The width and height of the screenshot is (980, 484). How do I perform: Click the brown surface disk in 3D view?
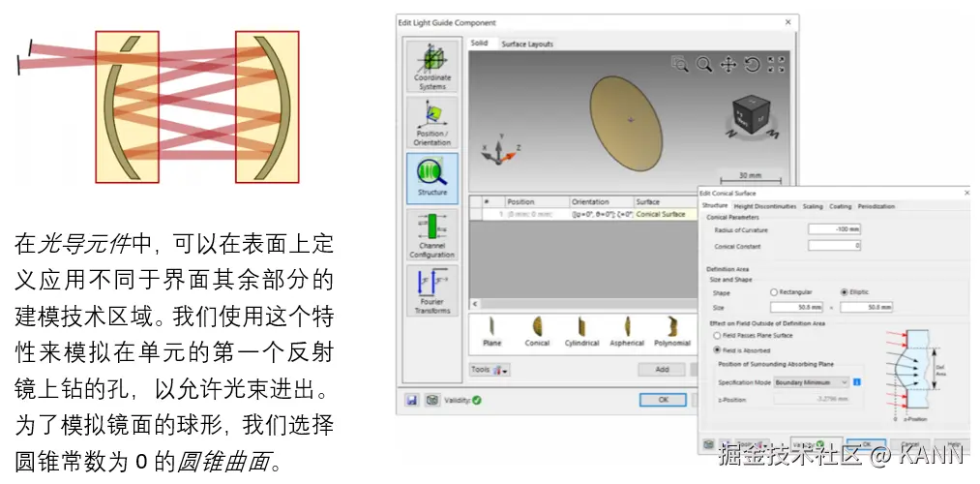pos(626,123)
